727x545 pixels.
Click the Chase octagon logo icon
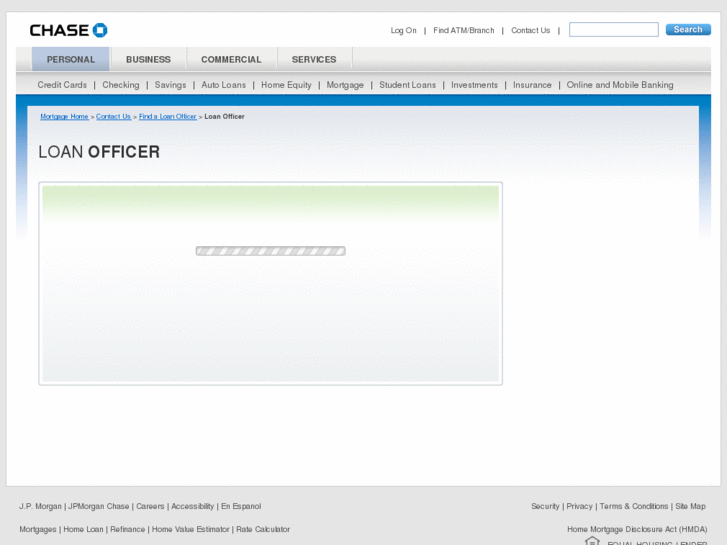[x=100, y=30]
